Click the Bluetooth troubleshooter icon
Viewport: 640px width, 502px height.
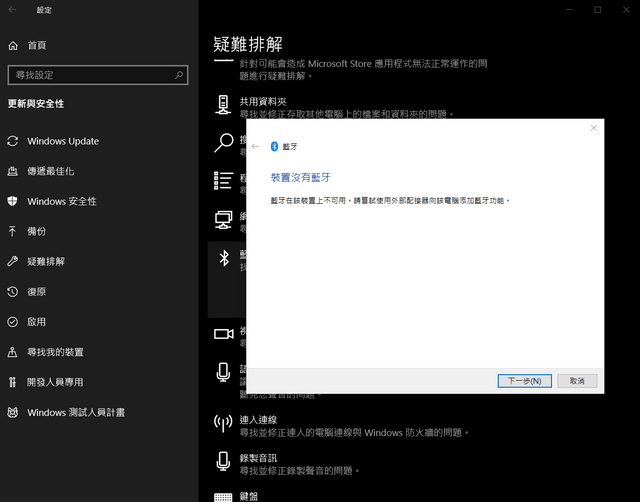(224, 258)
